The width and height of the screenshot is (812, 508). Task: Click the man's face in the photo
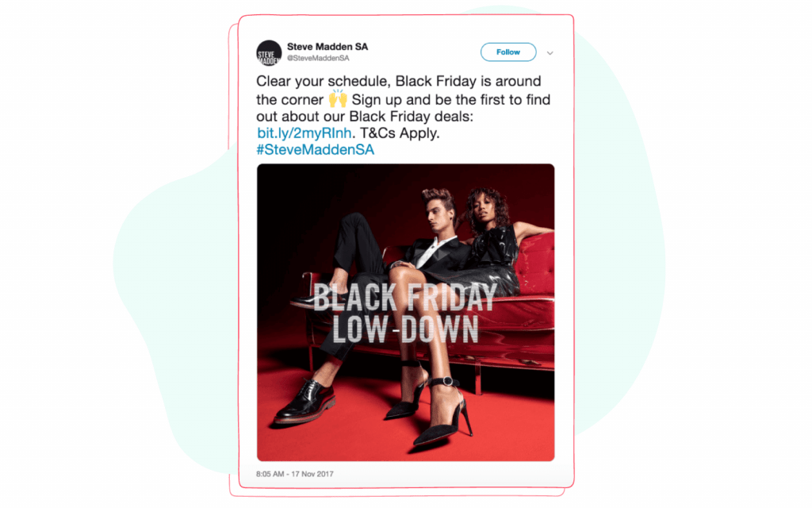pos(439,211)
